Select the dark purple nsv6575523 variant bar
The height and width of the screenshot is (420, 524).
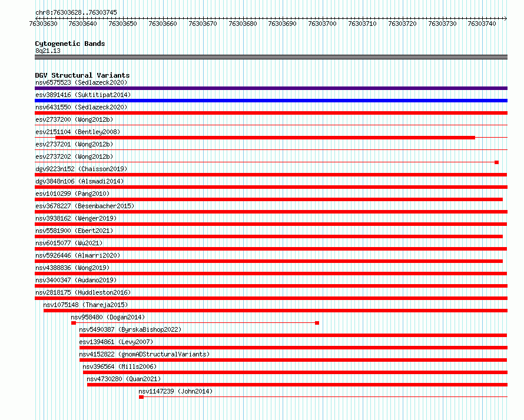(271, 88)
